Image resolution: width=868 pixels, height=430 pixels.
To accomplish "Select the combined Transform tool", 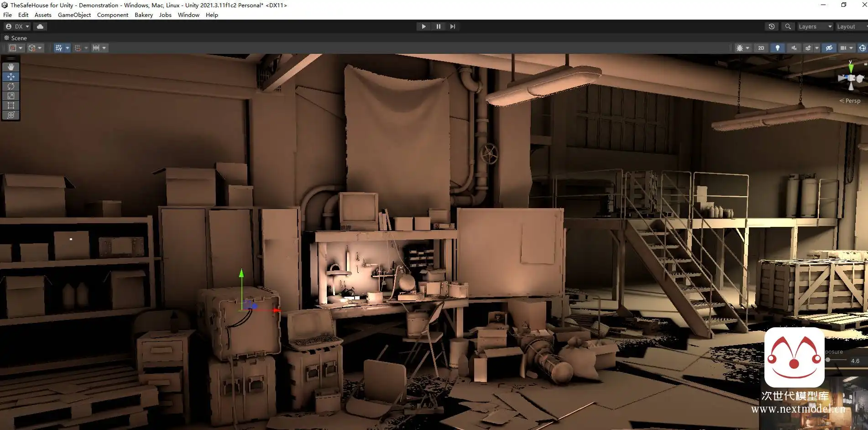I will pos(11,115).
